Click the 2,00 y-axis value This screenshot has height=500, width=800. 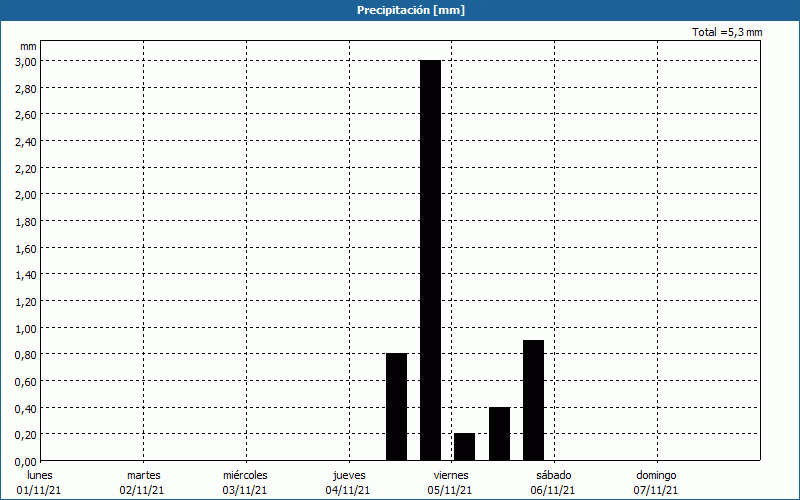point(26,195)
